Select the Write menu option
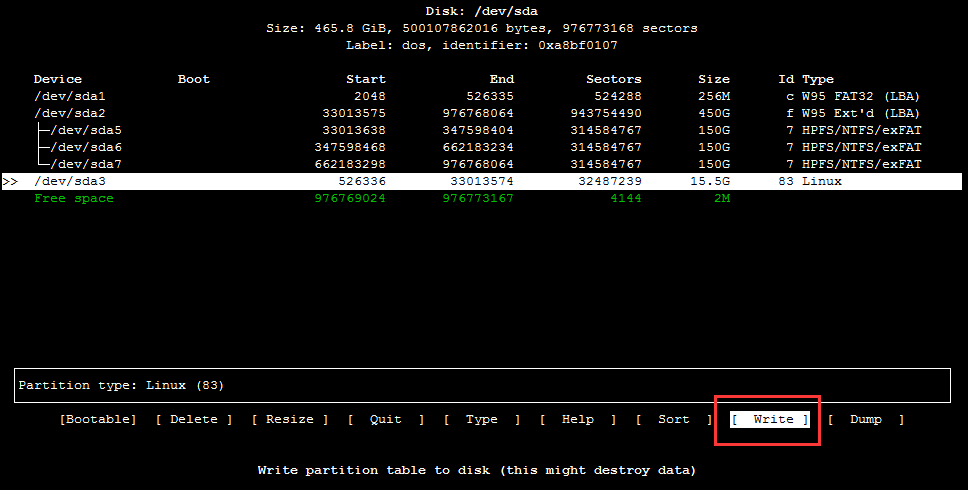Screen dimensions: 968x490 pos(769,420)
